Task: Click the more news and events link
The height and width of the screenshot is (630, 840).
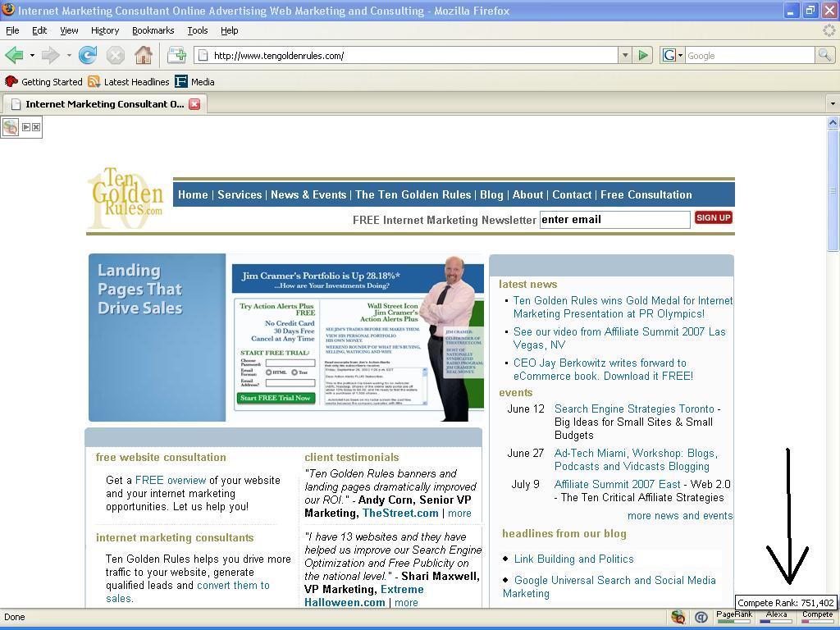Action: [x=680, y=515]
